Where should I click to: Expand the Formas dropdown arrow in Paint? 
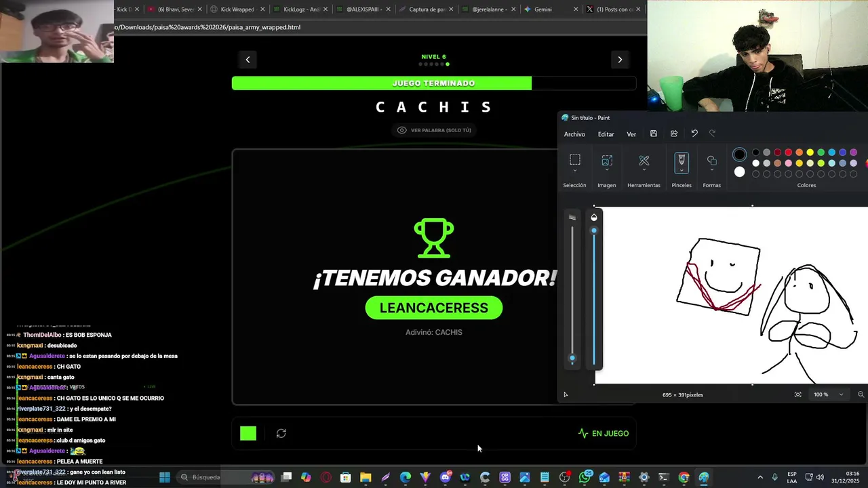[711, 170]
